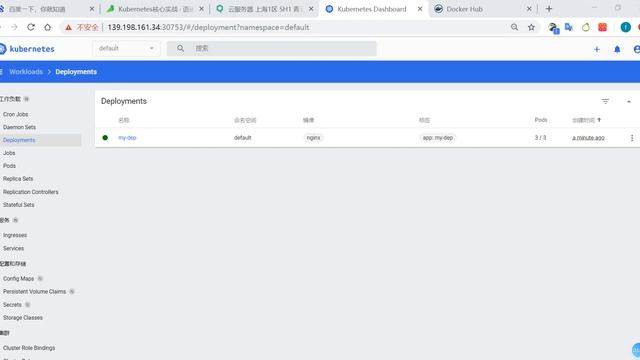Open Jobs in the sidebar

(x=9, y=153)
